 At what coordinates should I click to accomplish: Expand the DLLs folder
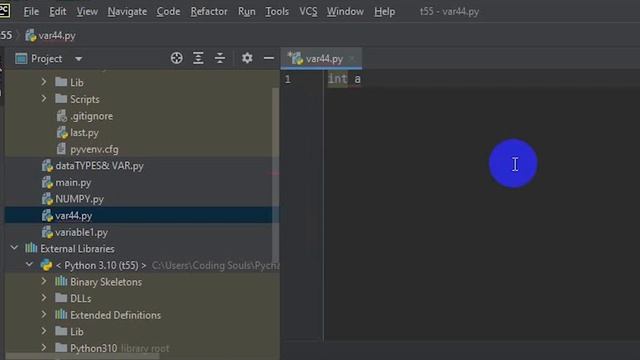44,298
